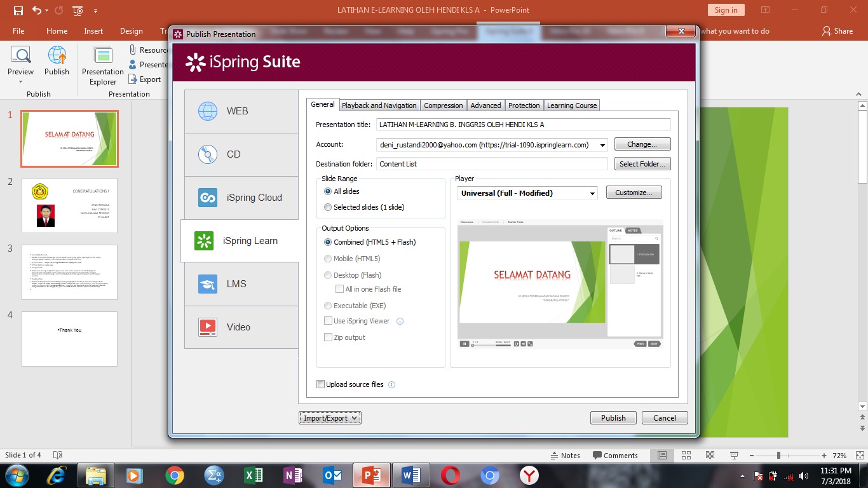Open Excel from the taskbar
The image size is (868, 488).
254,475
